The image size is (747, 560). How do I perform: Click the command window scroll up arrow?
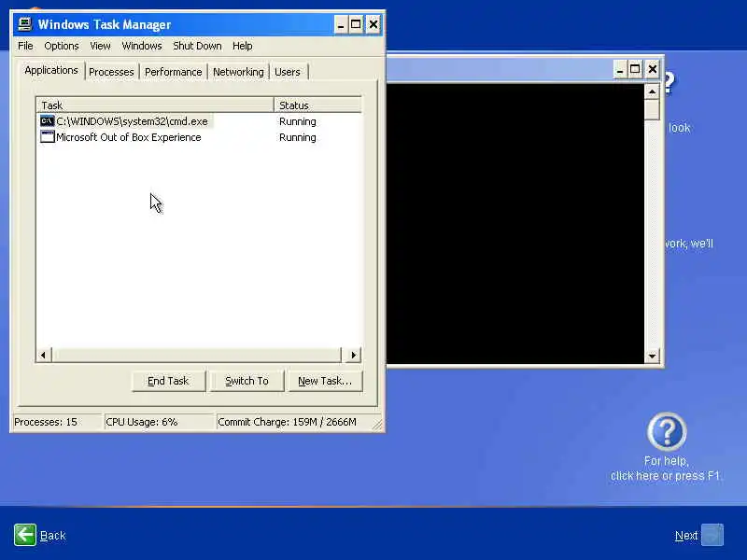(652, 91)
